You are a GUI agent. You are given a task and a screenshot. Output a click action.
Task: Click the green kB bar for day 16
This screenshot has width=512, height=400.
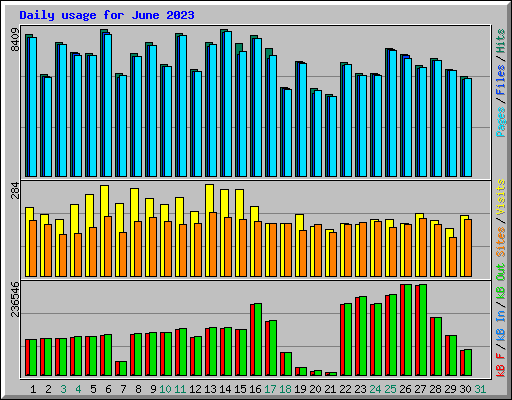pyautogui.click(x=258, y=340)
